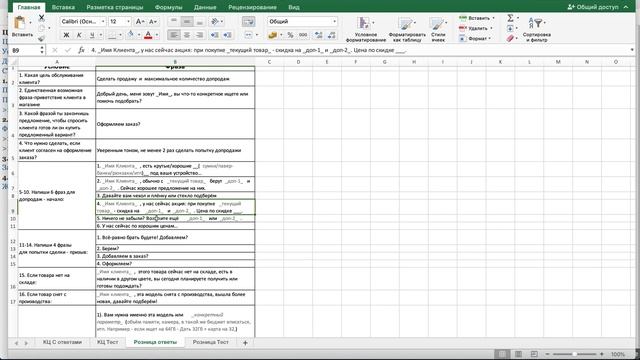Click the decrease decimal places icon

coord(331,35)
